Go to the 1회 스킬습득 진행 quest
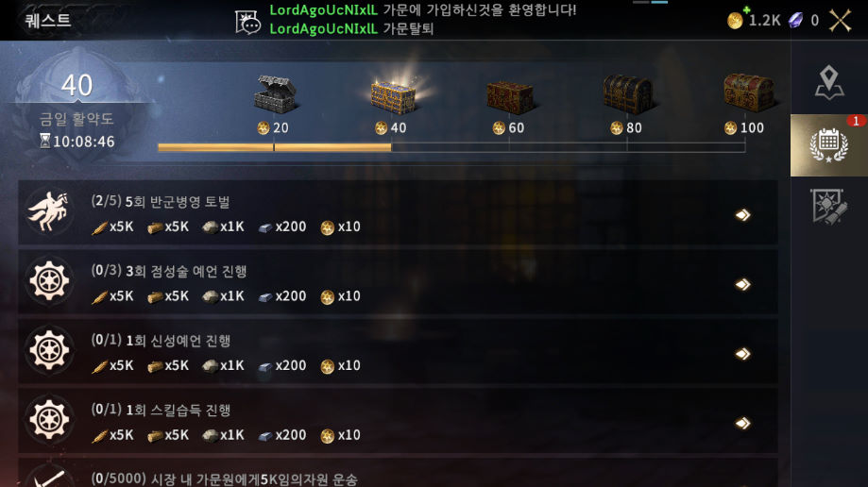Screen dimensions: 868x487 pos(743,424)
